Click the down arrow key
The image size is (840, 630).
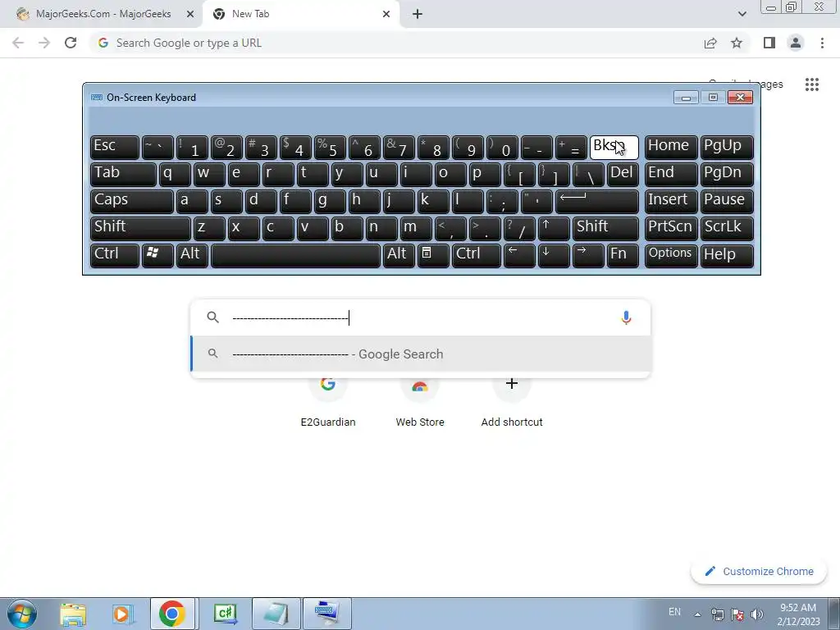coord(554,255)
